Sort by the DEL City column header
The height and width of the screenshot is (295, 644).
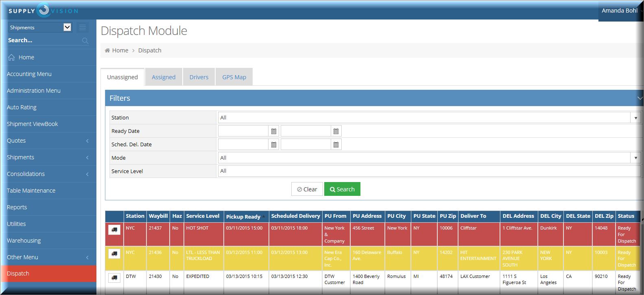[x=551, y=216]
